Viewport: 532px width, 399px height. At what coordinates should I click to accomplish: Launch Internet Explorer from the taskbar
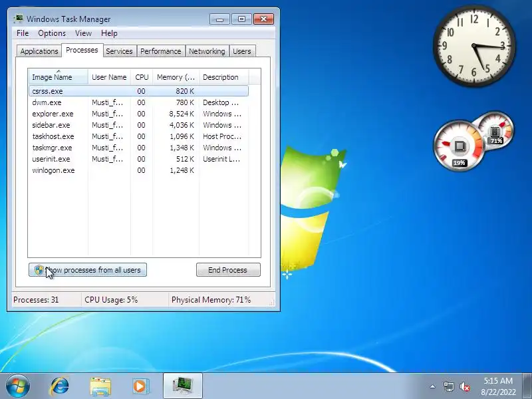[59, 386]
